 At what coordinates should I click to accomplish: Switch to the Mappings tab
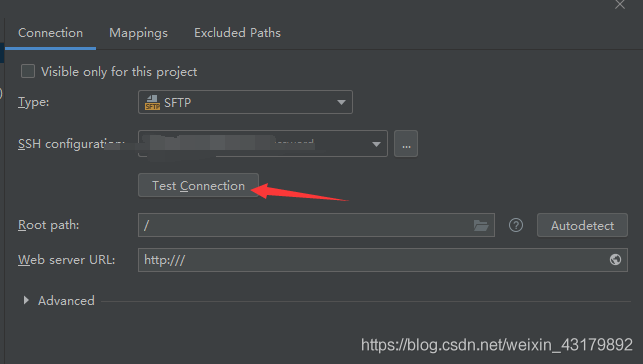(138, 33)
